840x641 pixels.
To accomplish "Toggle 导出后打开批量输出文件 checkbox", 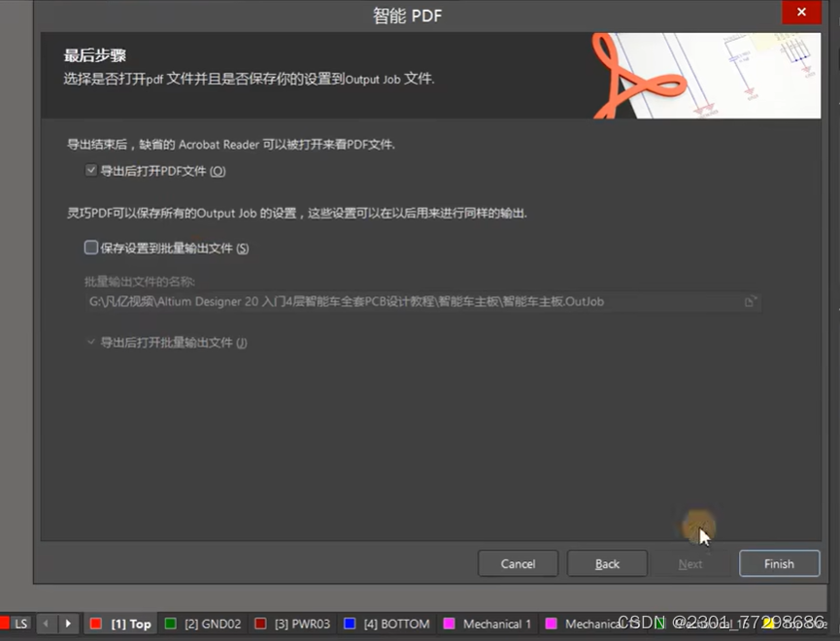I will tap(91, 342).
